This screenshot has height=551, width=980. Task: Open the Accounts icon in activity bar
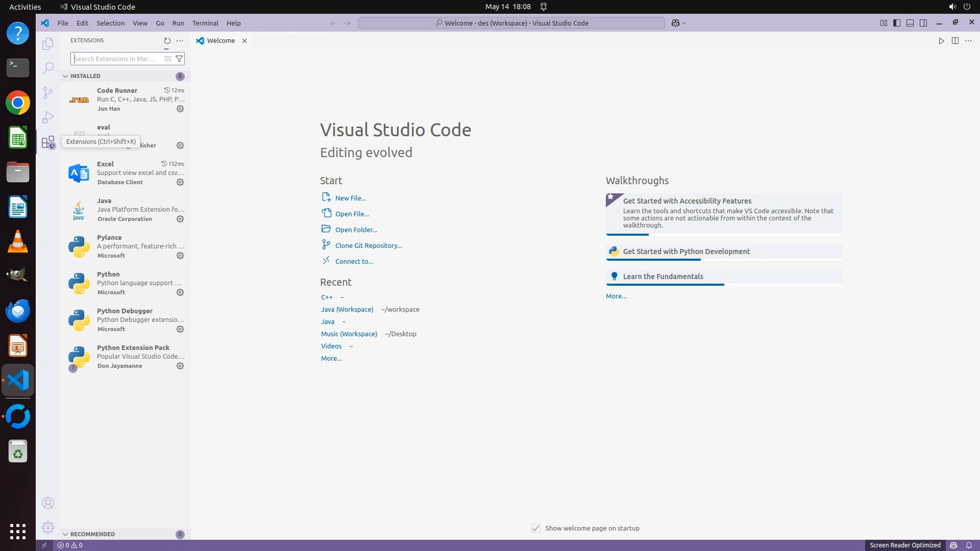click(x=48, y=503)
